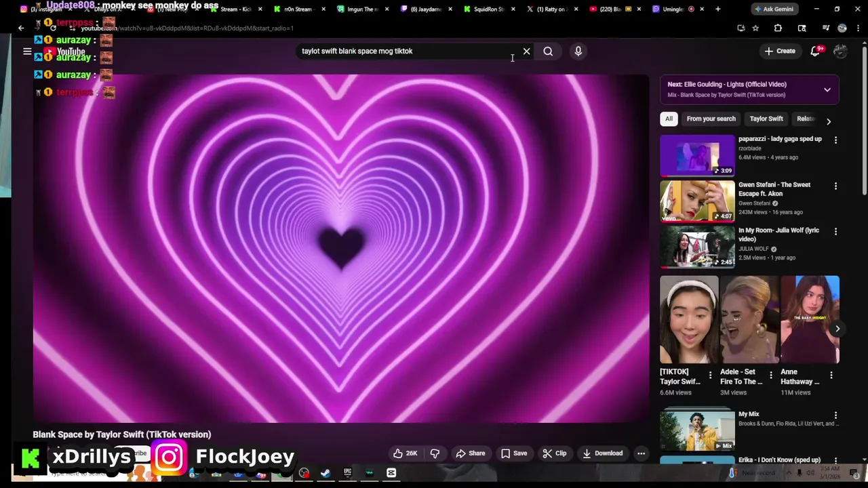The height and width of the screenshot is (488, 868).
Task: Start voice search with the microphone icon
Action: coord(578,51)
